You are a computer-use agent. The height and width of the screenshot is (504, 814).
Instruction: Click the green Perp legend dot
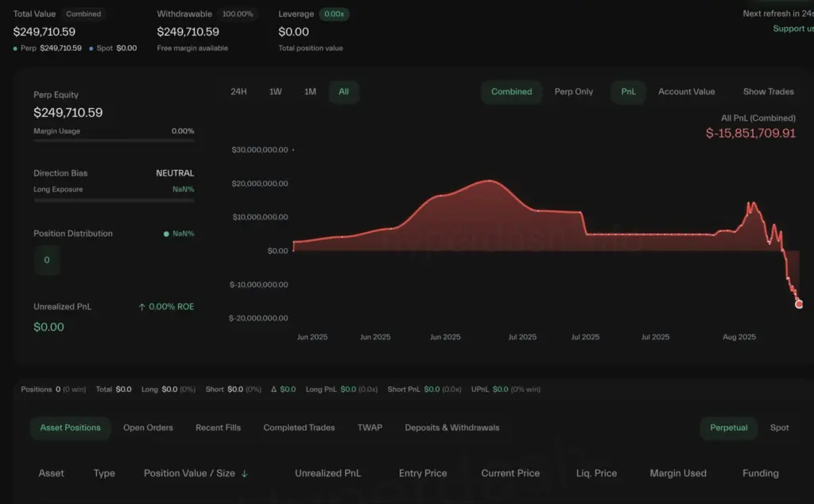coord(16,48)
